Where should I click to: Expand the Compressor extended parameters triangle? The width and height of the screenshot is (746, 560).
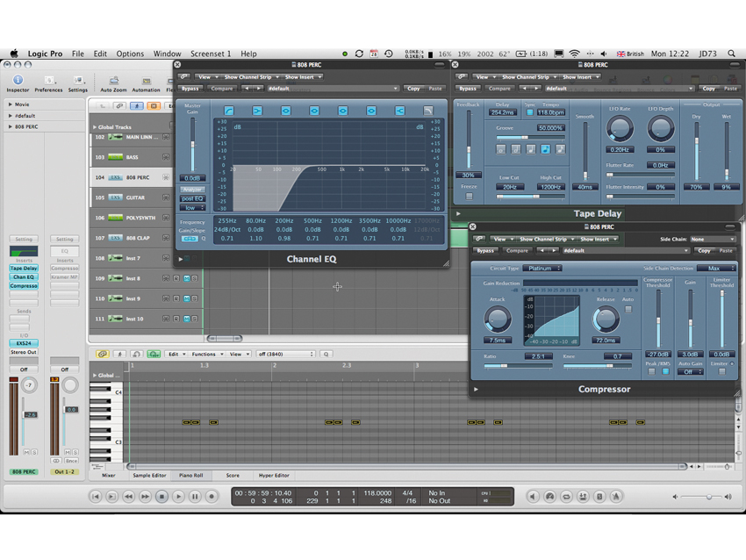coord(476,389)
